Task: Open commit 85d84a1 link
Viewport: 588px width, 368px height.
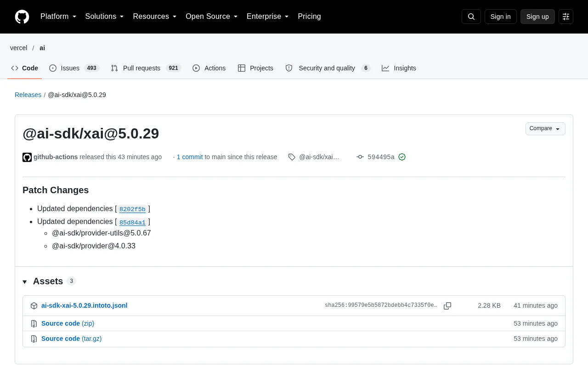Action: (x=132, y=222)
